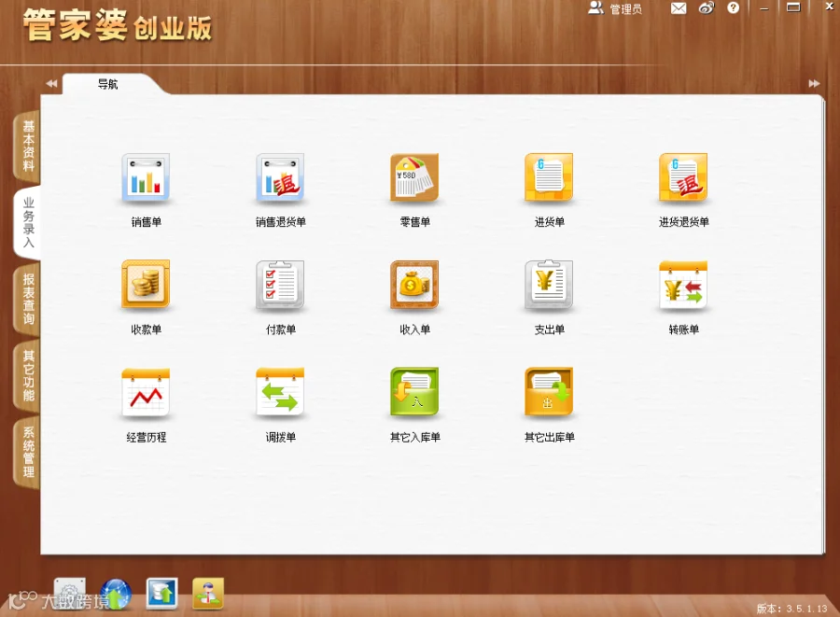Open the 销售单 sales order icon
This screenshot has height=617, width=840.
tap(146, 177)
